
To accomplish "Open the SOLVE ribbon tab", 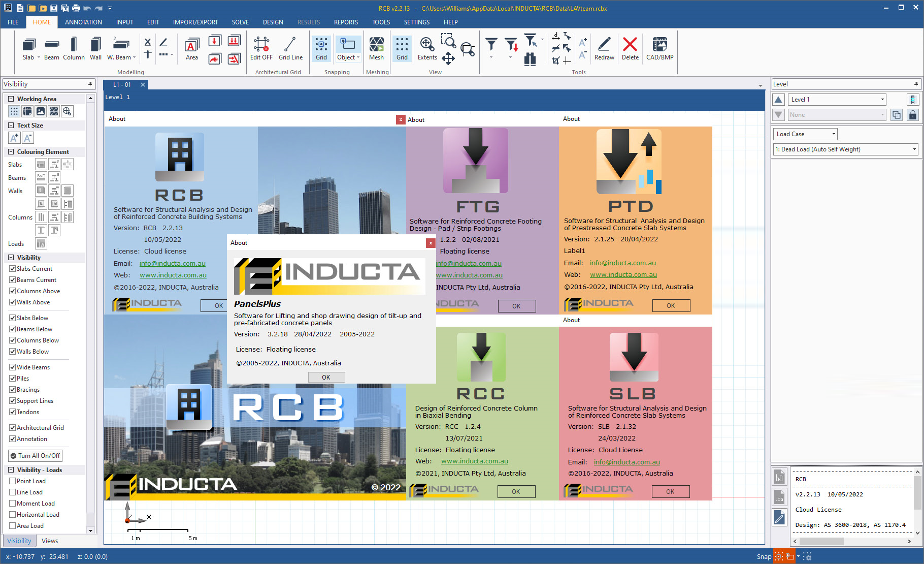I will coord(240,22).
